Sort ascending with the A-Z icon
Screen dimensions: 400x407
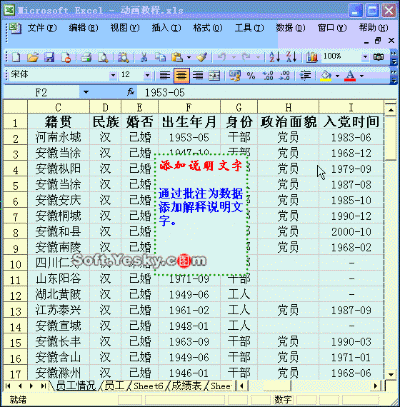275,57
